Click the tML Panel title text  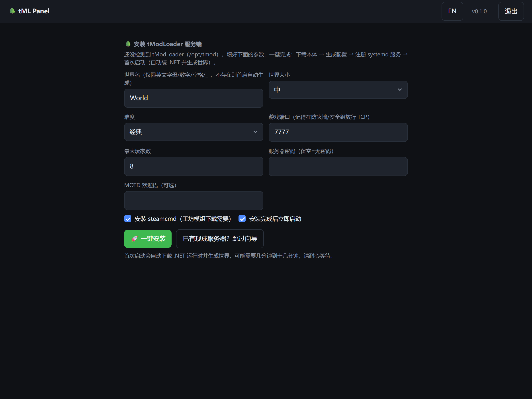34,11
